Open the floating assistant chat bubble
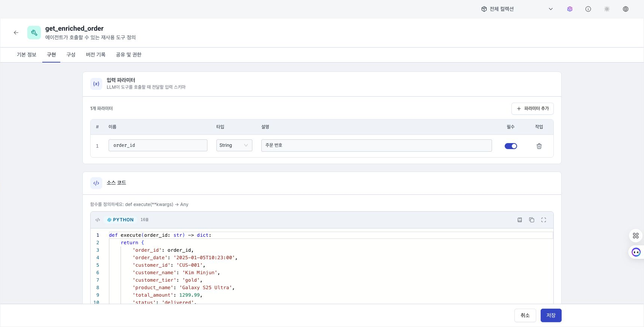The width and height of the screenshot is (644, 327). 636,252
